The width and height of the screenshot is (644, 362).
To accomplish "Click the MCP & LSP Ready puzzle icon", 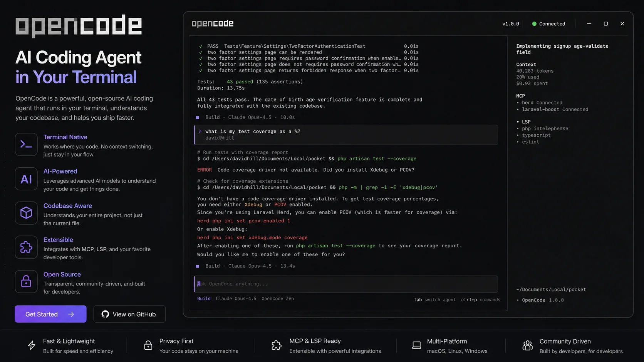I will [277, 345].
